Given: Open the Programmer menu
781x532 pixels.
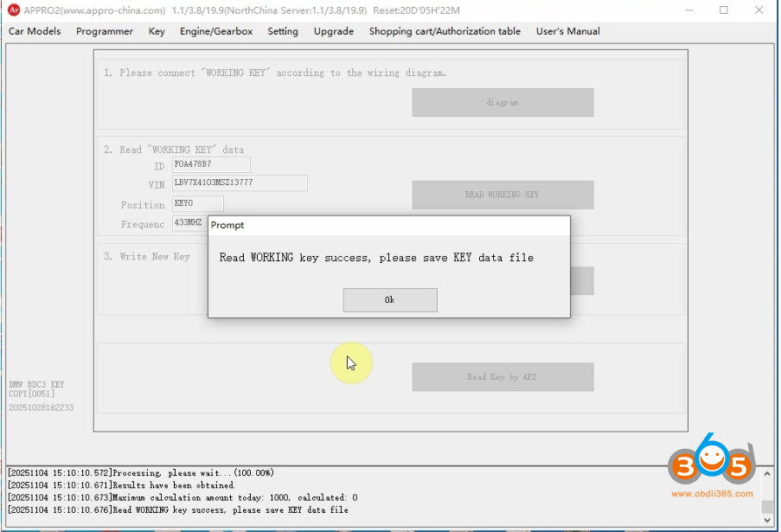Looking at the screenshot, I should pos(104,31).
